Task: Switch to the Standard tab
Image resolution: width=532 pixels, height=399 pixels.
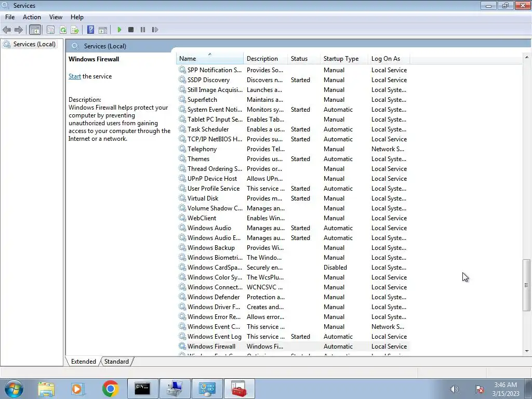Action: point(116,362)
